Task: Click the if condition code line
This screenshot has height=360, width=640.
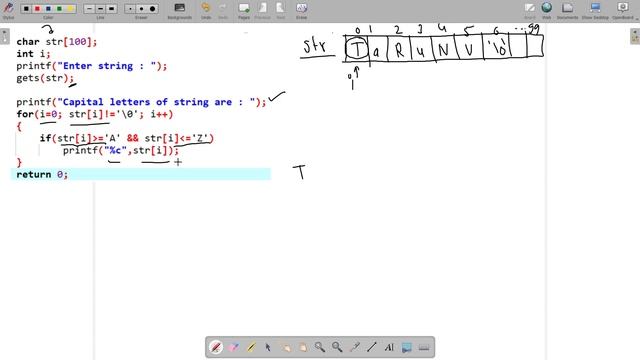Action: [x=127, y=138]
